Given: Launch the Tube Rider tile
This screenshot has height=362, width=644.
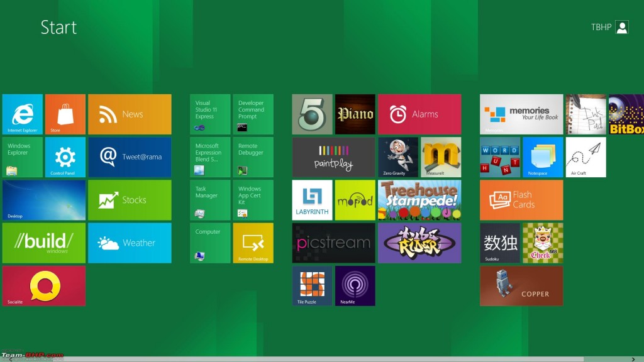Looking at the screenshot, I should pyautogui.click(x=419, y=243).
